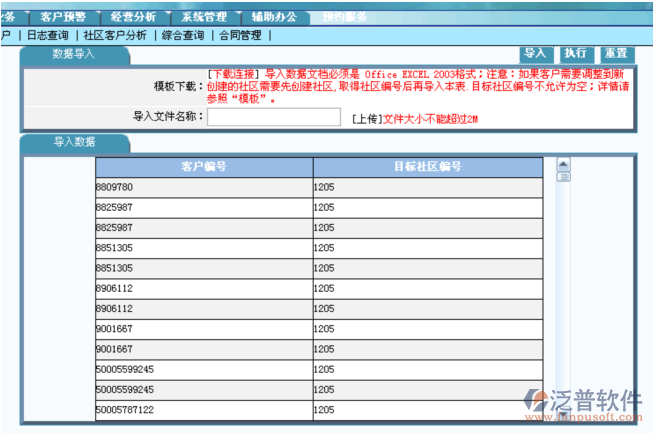
Task: Open 社区客户分析 submenu item
Action: tap(115, 35)
